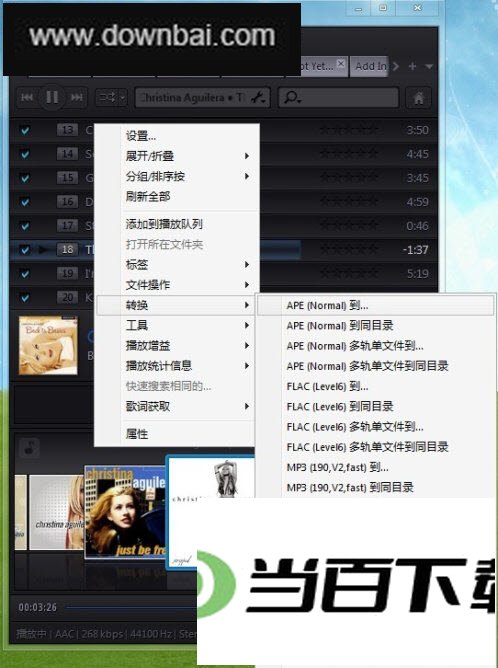
Task: Uncheck the checkbox for track 14
Action: click(x=25, y=154)
